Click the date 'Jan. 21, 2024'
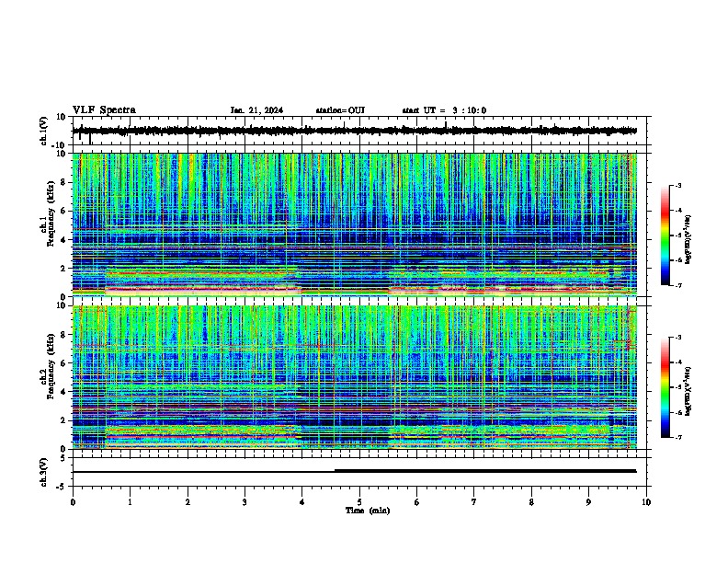Screen dimensions: 728x563 point(256,110)
